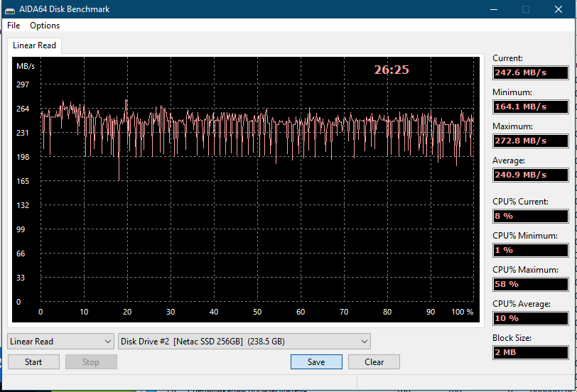Click the CPU% Average: label
Screen dimensions: 577x392
click(x=522, y=304)
